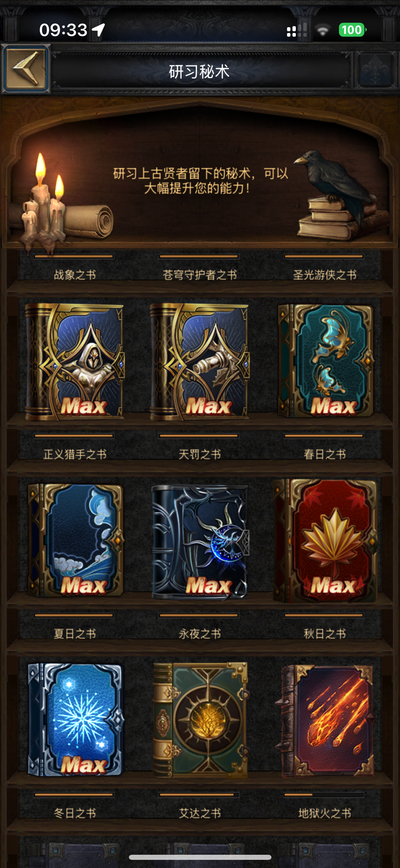Image resolution: width=400 pixels, height=868 pixels.
Task: Open the dark moon book 永夜之书
Action: pyautogui.click(x=200, y=542)
